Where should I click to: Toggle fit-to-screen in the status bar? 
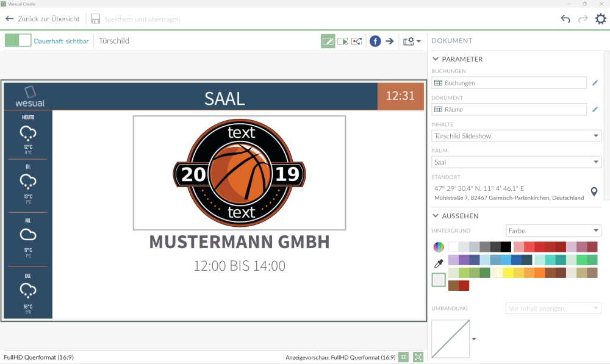(x=418, y=357)
